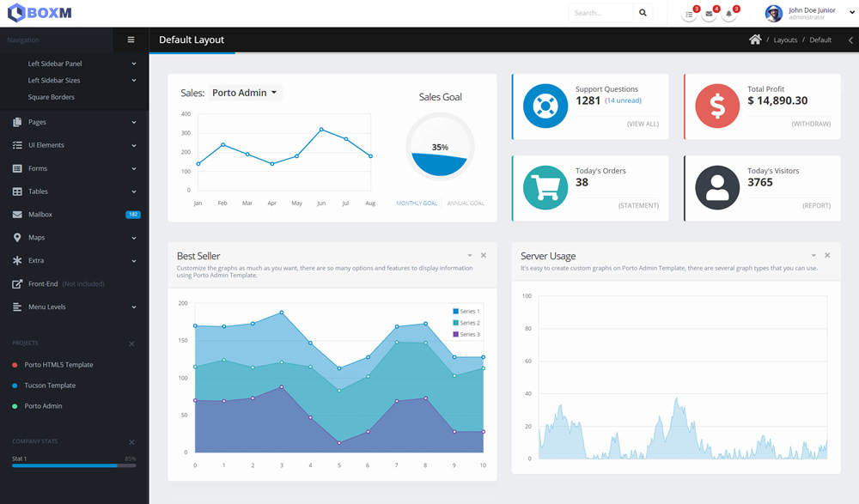
Task: Expand the Tables sidebar section
Action: pyautogui.click(x=74, y=191)
